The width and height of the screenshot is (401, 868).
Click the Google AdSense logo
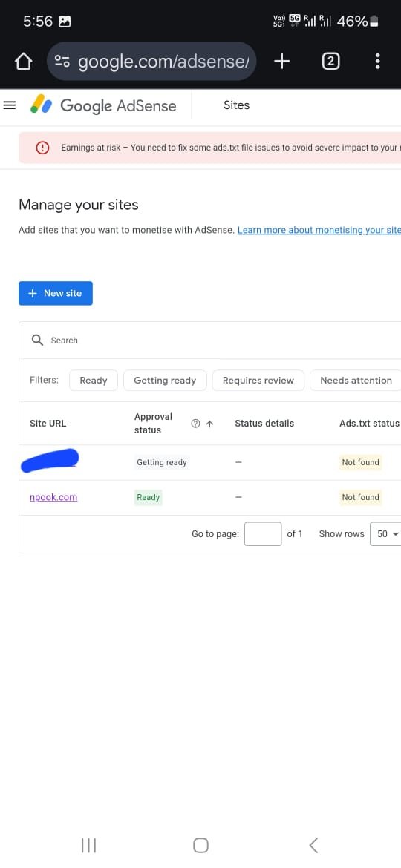pos(103,105)
